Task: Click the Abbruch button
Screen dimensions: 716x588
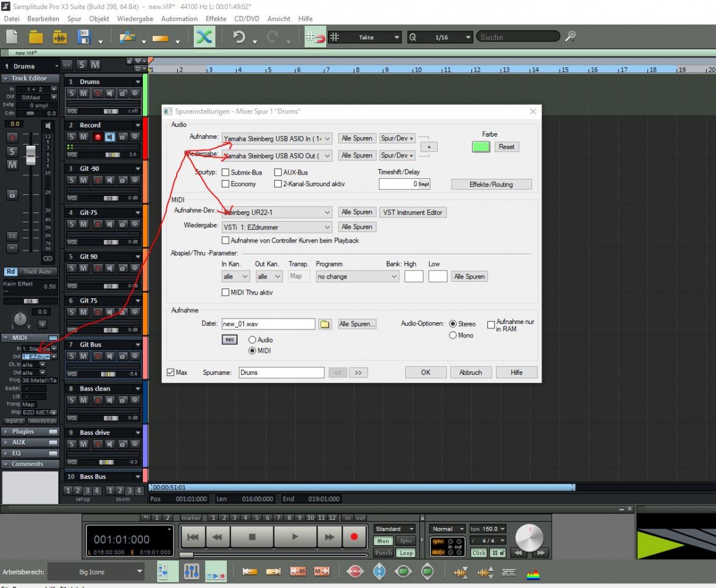Action: [x=470, y=372]
